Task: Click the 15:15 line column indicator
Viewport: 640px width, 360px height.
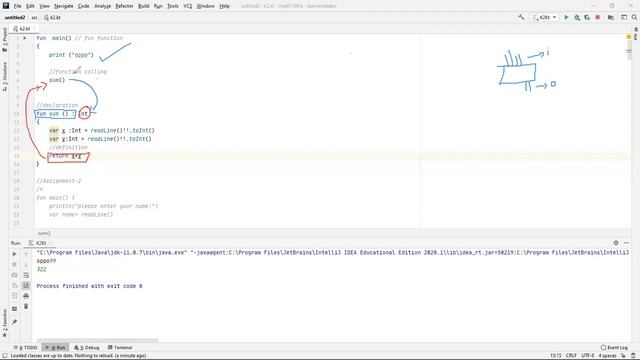Action: 556,356
